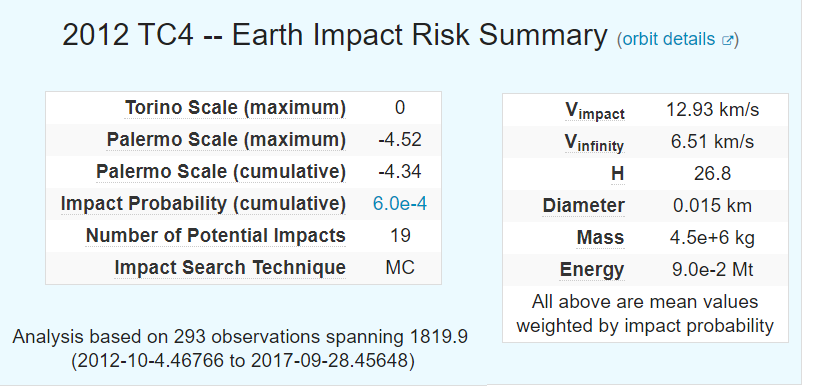Open the 6.0e-4 impact probability link
This screenshot has height=392, width=814.
point(399,204)
